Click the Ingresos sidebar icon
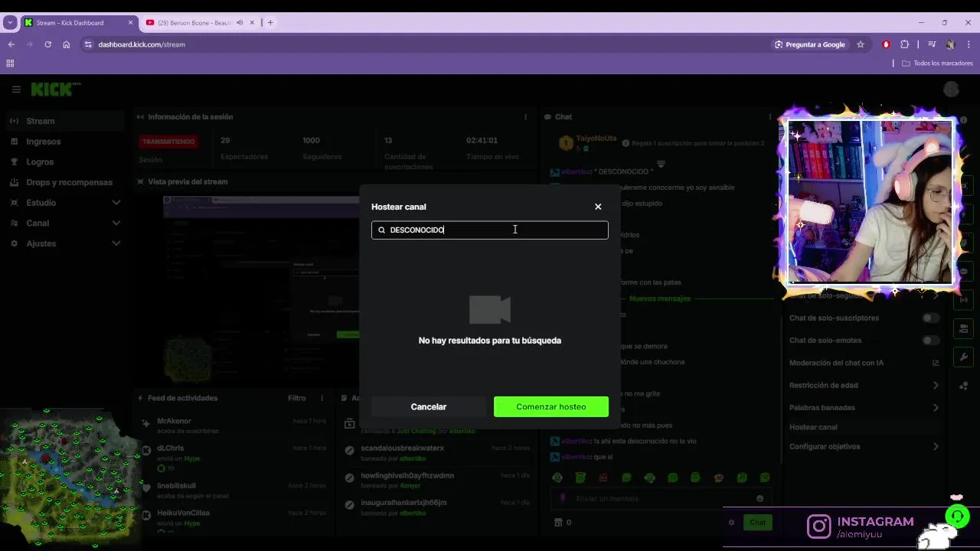 coord(15,142)
